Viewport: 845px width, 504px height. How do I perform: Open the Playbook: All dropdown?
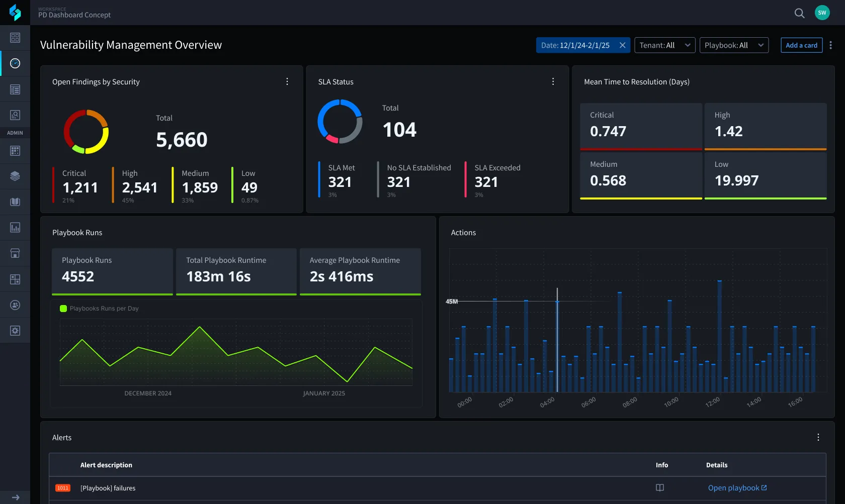734,45
